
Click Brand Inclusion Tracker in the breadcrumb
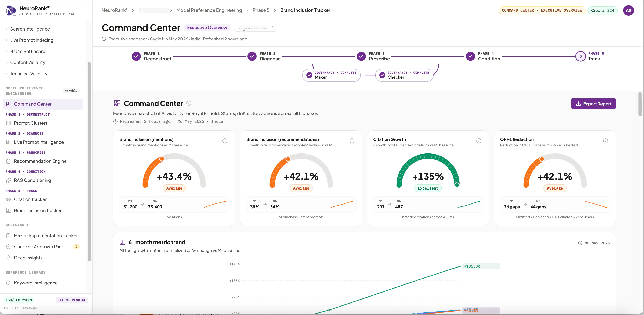[305, 10]
